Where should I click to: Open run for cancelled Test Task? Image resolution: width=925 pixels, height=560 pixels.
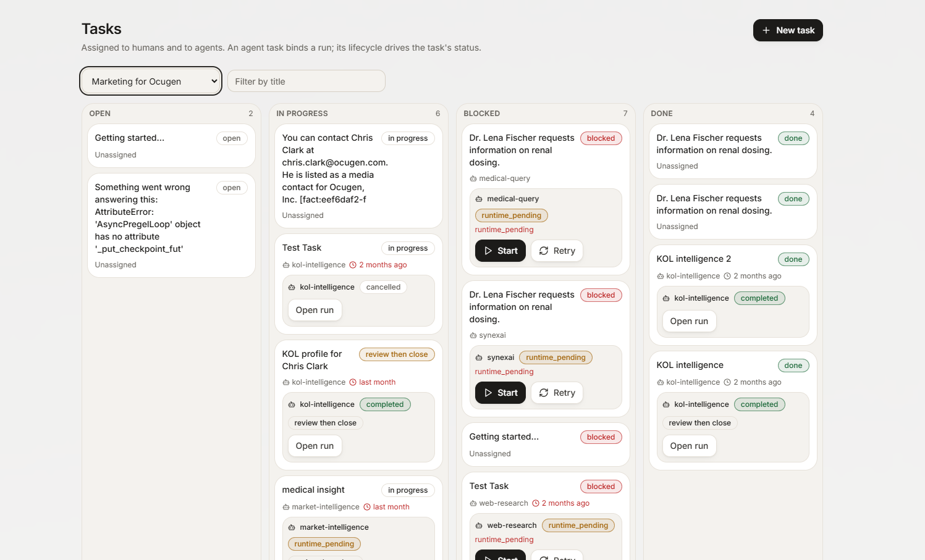pos(315,310)
